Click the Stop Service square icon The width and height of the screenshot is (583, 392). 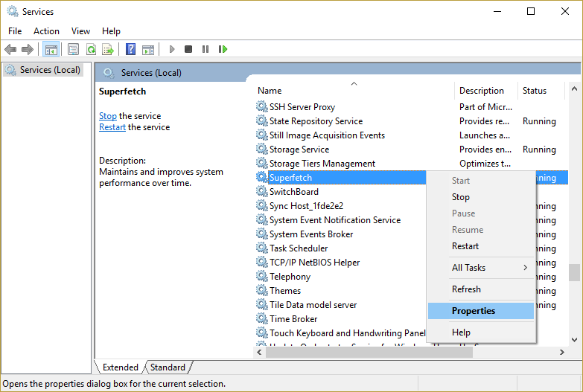point(188,49)
